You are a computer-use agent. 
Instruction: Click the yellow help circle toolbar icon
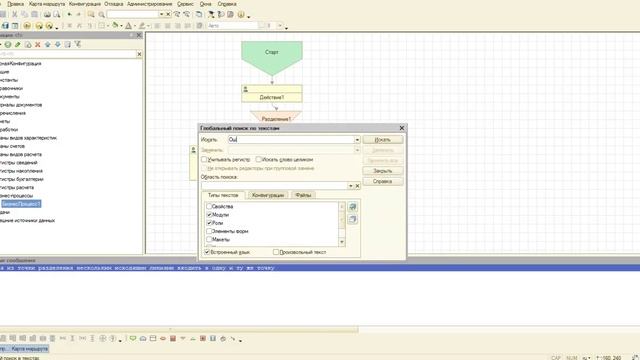coord(241,15)
